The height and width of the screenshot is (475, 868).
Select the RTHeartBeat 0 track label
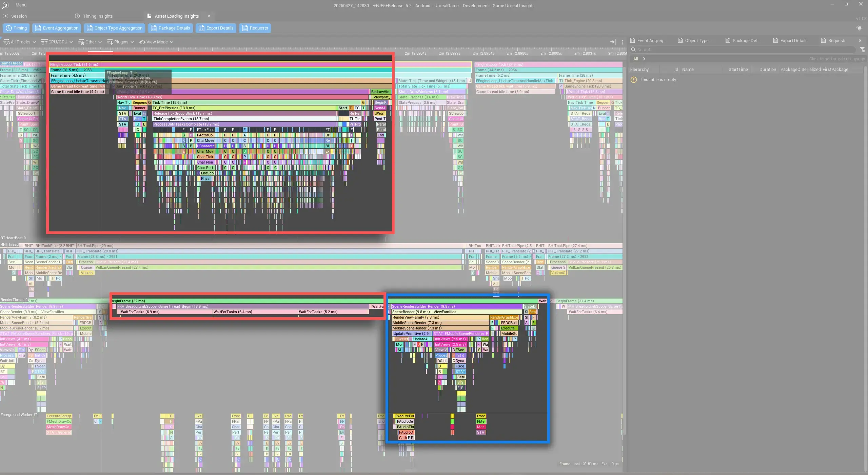[13, 238]
